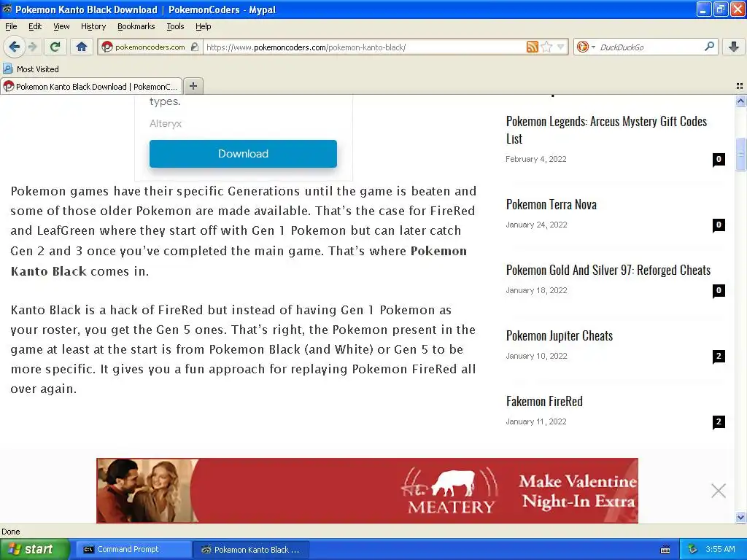747x560 pixels.
Task: Click the date January 24, 2022
Action: (x=536, y=225)
